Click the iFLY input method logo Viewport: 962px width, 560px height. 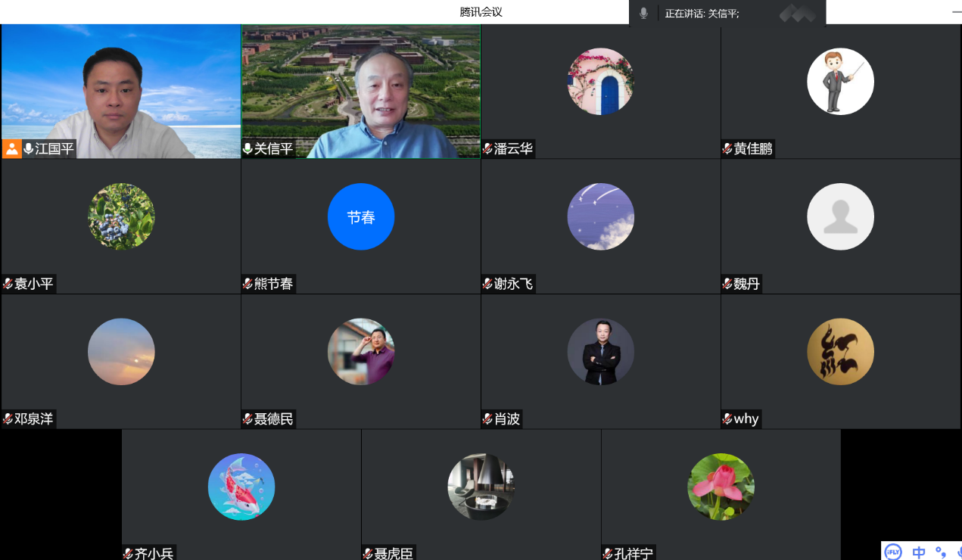(894, 552)
